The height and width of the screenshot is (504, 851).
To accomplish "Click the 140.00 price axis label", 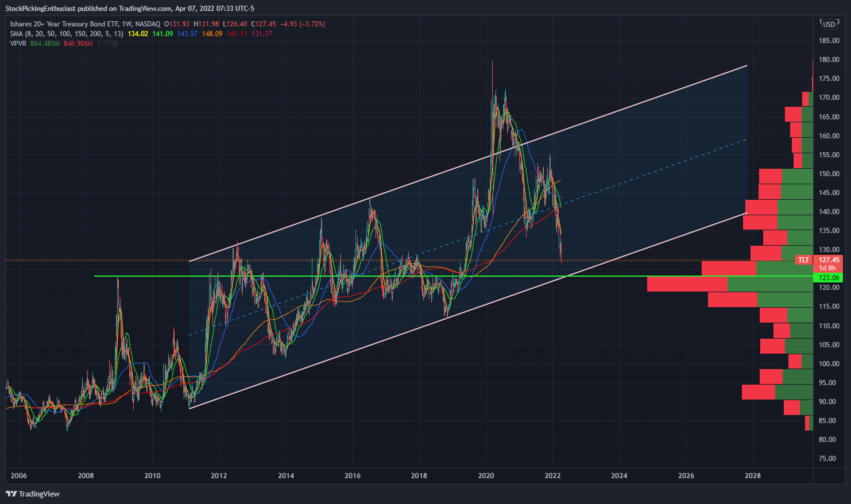I will click(829, 212).
